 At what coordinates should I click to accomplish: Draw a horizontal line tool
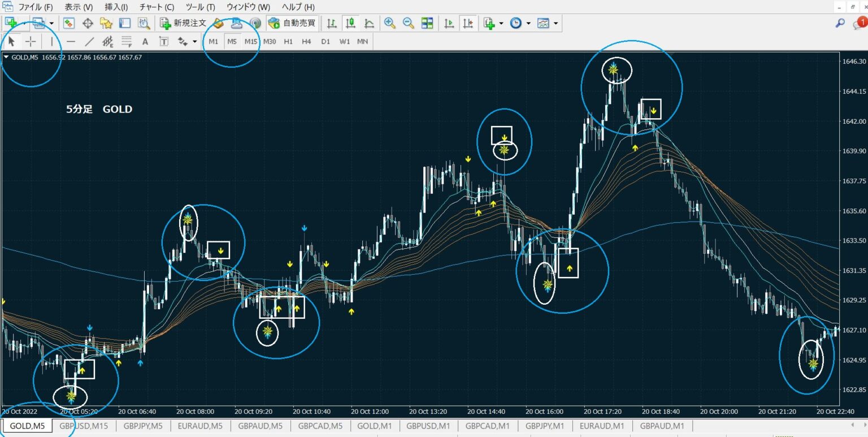pos(71,41)
